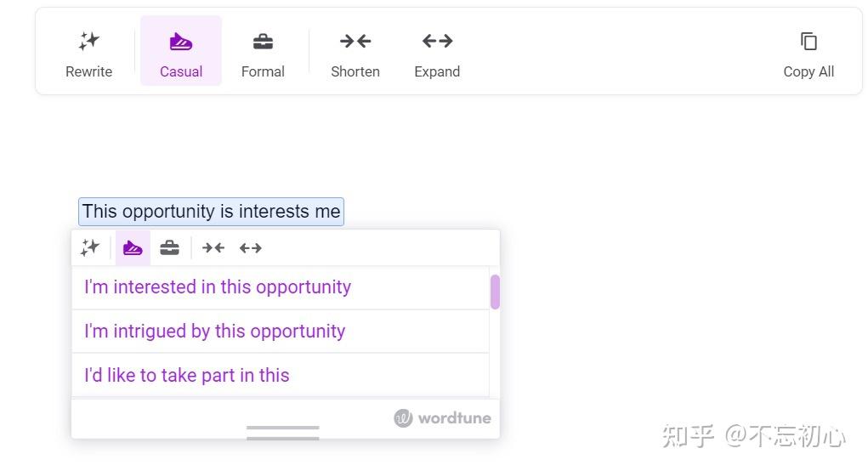Click the highlighted sentence "This opportunity is interests me"
This screenshot has height=471, width=868.
click(211, 212)
